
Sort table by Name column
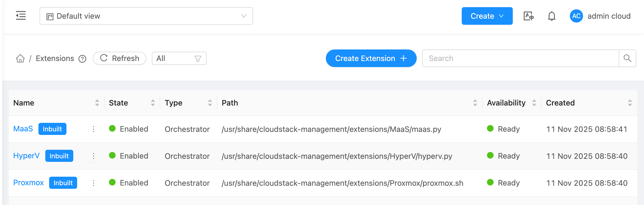[97, 103]
